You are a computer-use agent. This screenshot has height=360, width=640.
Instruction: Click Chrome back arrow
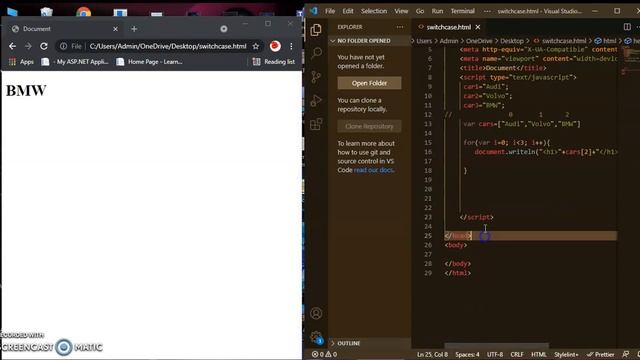(x=13, y=46)
